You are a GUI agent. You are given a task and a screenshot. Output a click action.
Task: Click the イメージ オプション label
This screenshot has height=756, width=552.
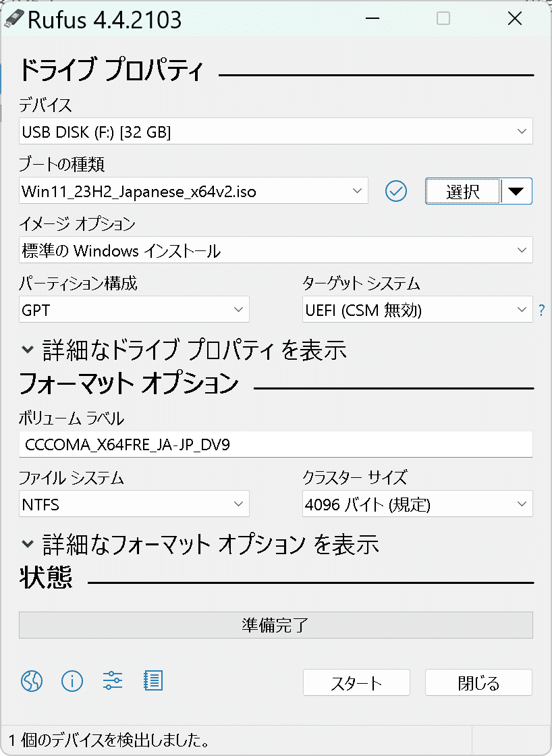[77, 223]
